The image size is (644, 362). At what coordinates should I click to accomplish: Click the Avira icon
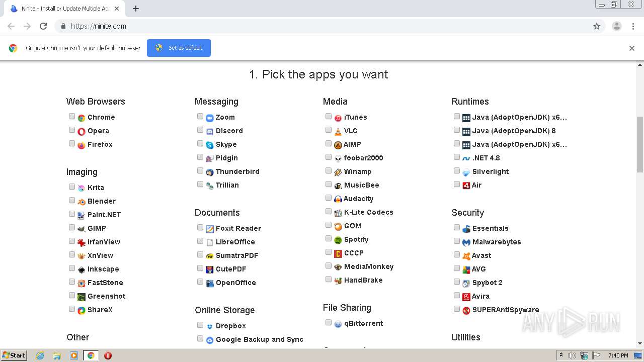click(x=466, y=297)
